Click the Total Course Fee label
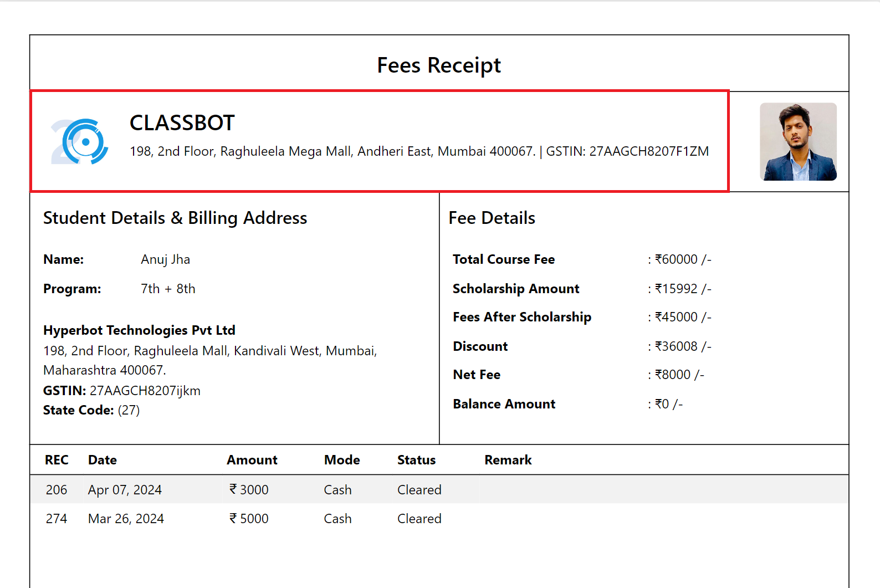 point(504,259)
